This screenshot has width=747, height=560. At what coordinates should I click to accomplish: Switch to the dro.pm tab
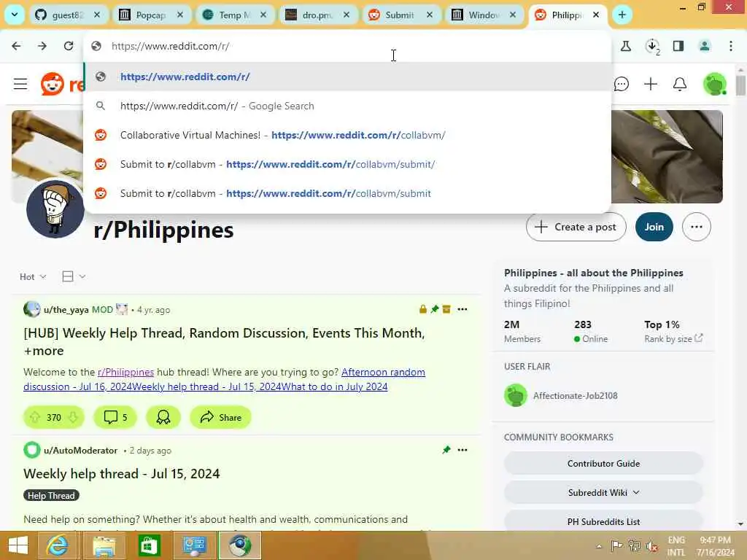coord(317,15)
